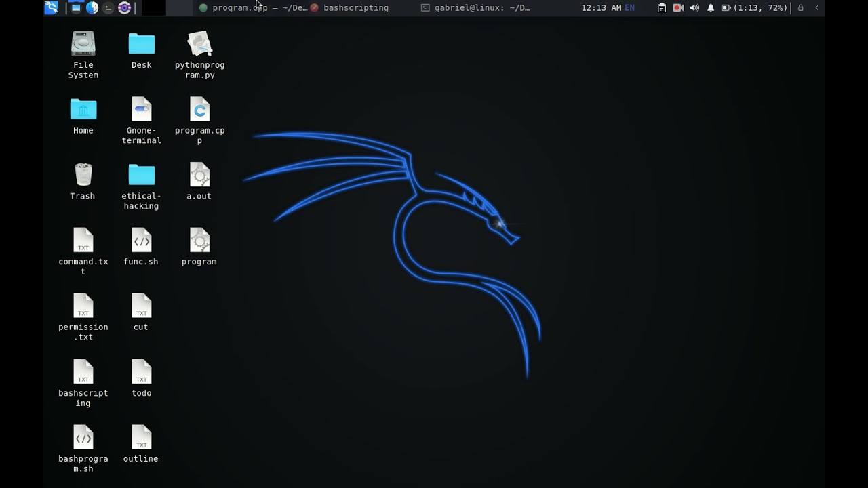
Task: Select the bashprogram.sh script icon
Action: (x=83, y=449)
